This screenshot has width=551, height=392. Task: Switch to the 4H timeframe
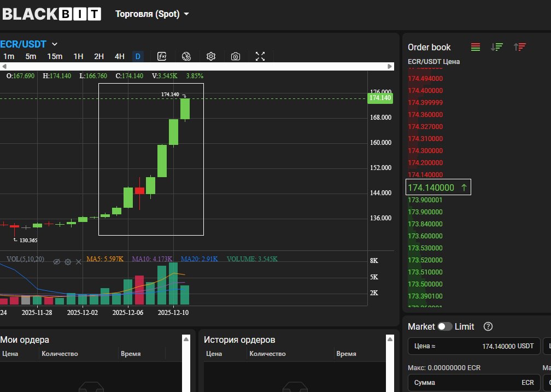click(x=119, y=56)
